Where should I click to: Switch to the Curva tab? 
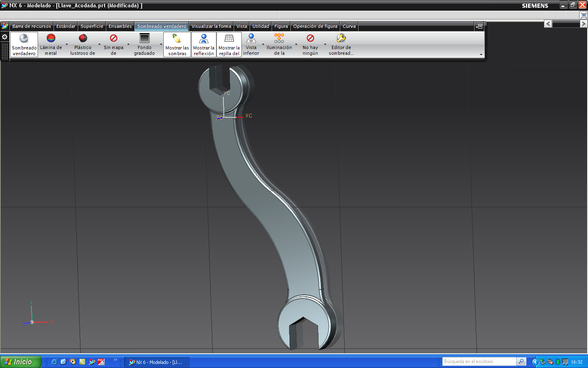tap(349, 26)
